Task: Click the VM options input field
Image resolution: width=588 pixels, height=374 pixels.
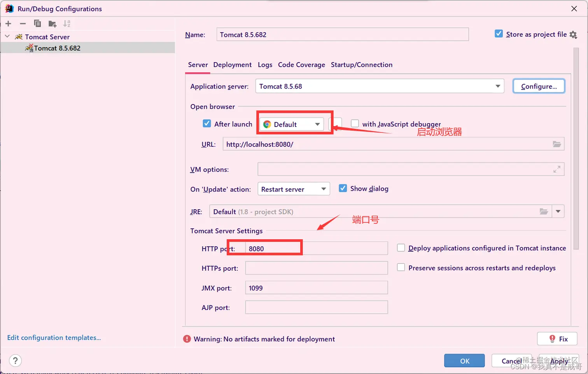Action: (x=411, y=169)
